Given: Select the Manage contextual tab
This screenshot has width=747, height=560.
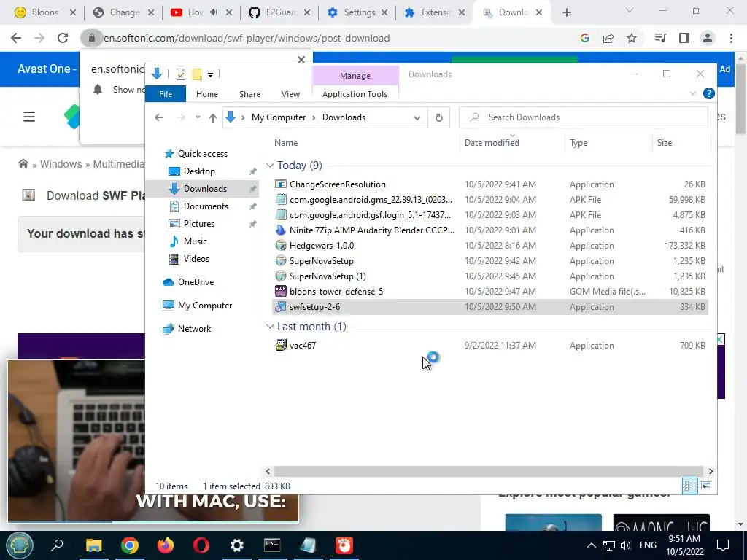Looking at the screenshot, I should (x=355, y=76).
